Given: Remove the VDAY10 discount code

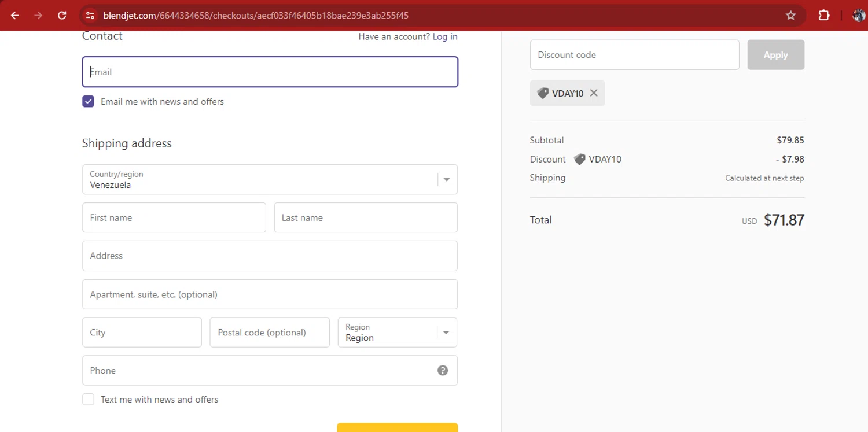Looking at the screenshot, I should (x=594, y=93).
